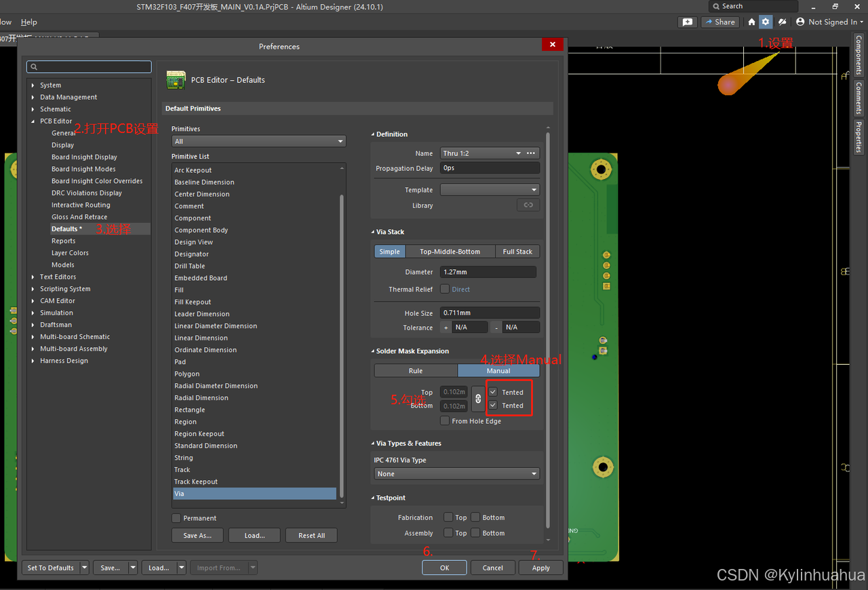Enable Thermal Relief Direct checkbox

tap(445, 289)
